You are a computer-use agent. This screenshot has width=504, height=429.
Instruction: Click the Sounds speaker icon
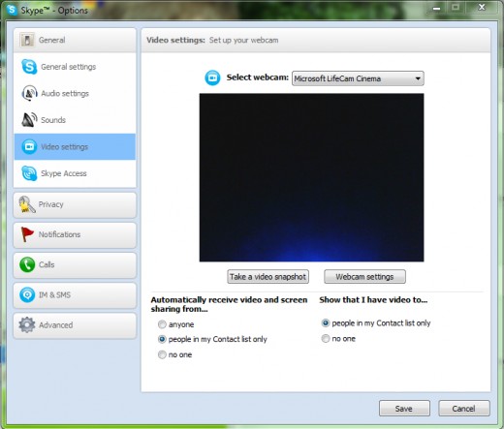coord(29,120)
